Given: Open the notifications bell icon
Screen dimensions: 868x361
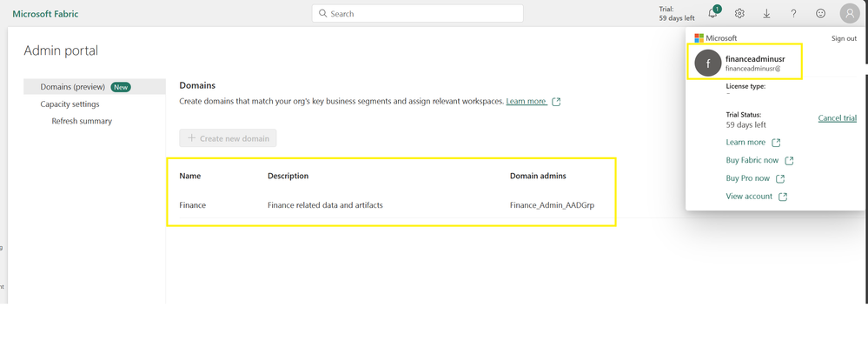Looking at the screenshot, I should click(x=713, y=13).
